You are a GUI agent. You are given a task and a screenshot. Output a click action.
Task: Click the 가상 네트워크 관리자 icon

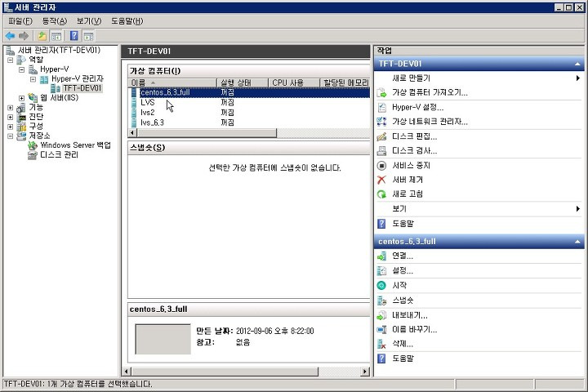381,122
